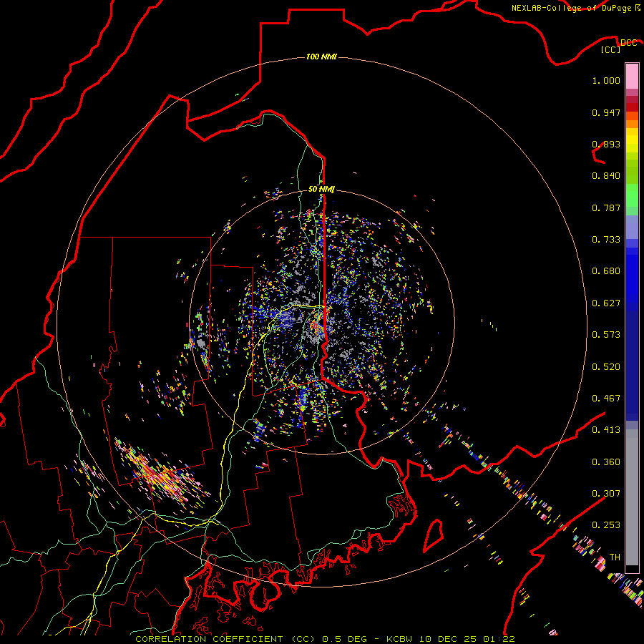This screenshot has height=644, width=644.
Task: Click the 0.627 color scale value
Action: click(x=606, y=303)
